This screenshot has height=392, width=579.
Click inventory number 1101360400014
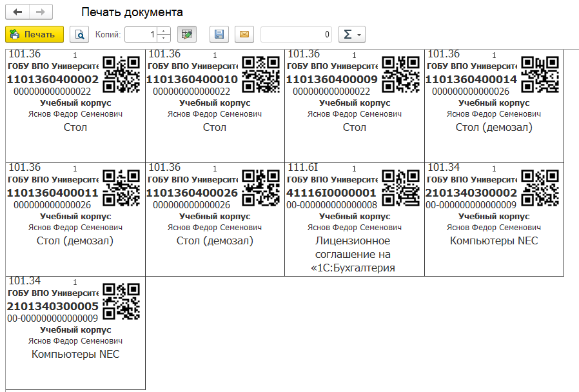[471, 79]
